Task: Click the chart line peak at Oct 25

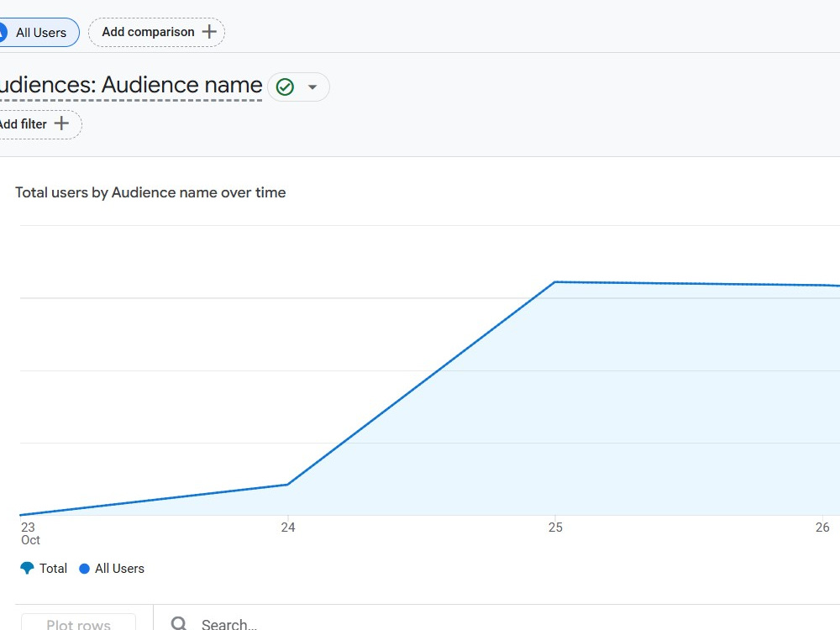Action: click(555, 281)
